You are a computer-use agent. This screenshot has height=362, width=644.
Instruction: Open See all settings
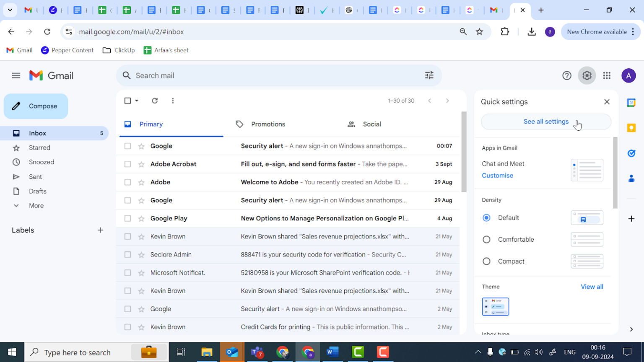[545, 122]
